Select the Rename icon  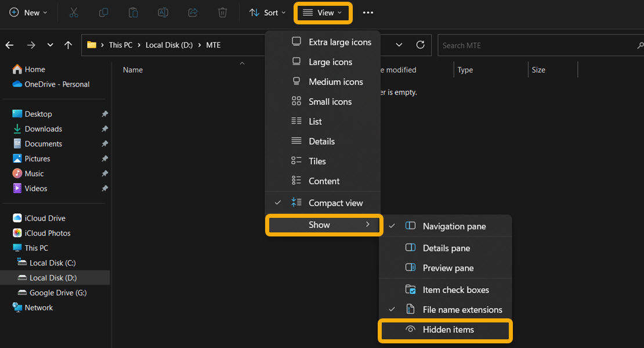coord(162,12)
